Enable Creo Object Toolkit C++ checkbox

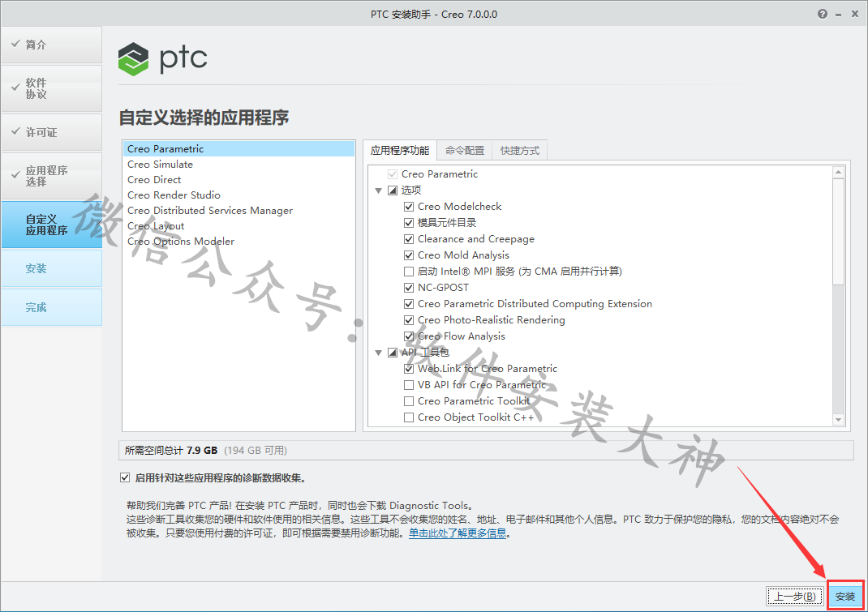[409, 417]
